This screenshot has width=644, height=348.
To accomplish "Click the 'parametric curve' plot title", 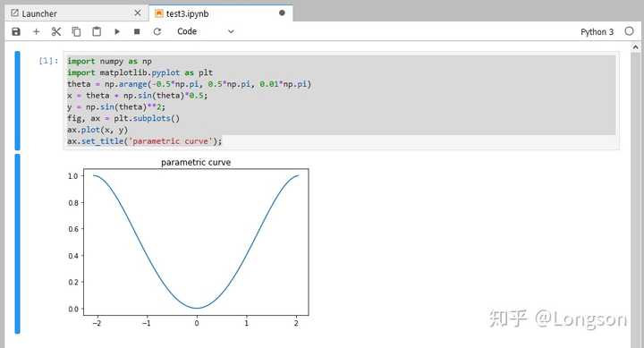I will pyautogui.click(x=196, y=162).
